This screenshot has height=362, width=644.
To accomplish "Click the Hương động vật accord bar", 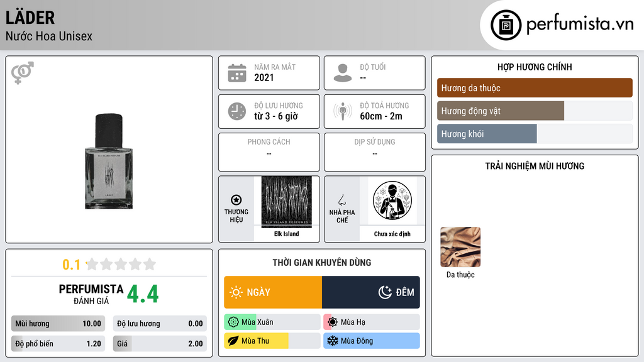I will point(535,111).
